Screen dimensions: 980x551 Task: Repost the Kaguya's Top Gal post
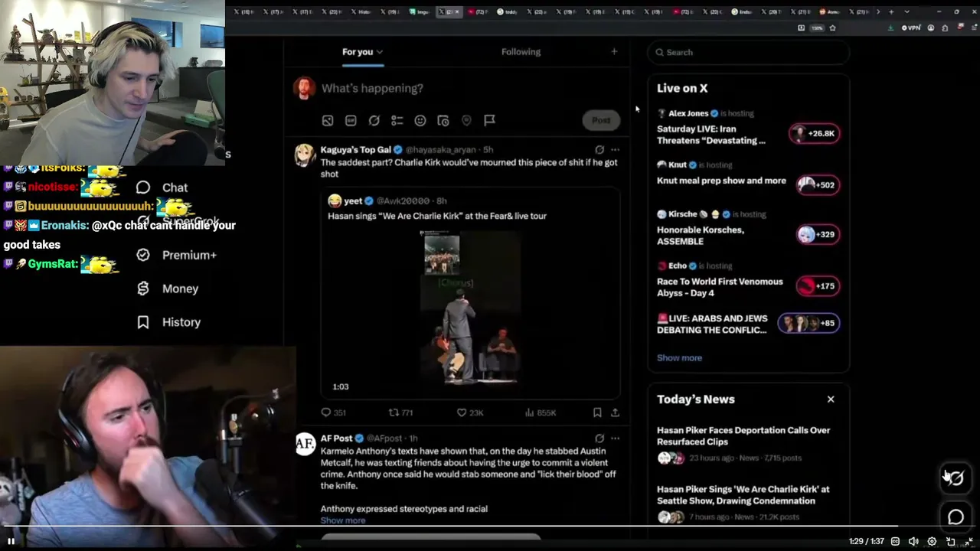point(400,412)
